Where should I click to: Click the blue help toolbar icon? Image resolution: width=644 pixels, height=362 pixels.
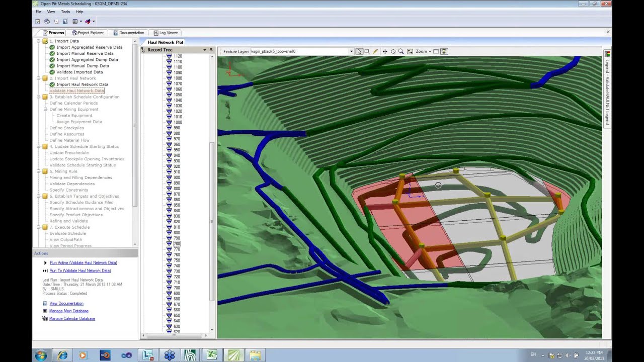click(x=65, y=22)
